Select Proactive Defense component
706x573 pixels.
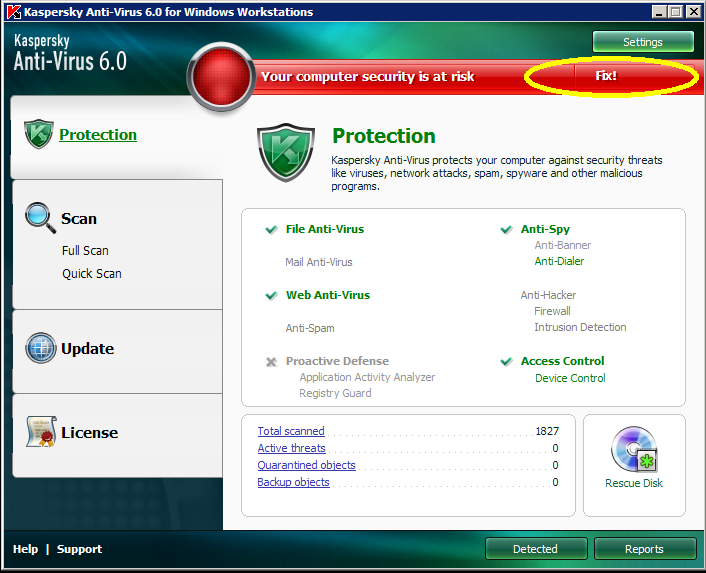[x=337, y=361]
